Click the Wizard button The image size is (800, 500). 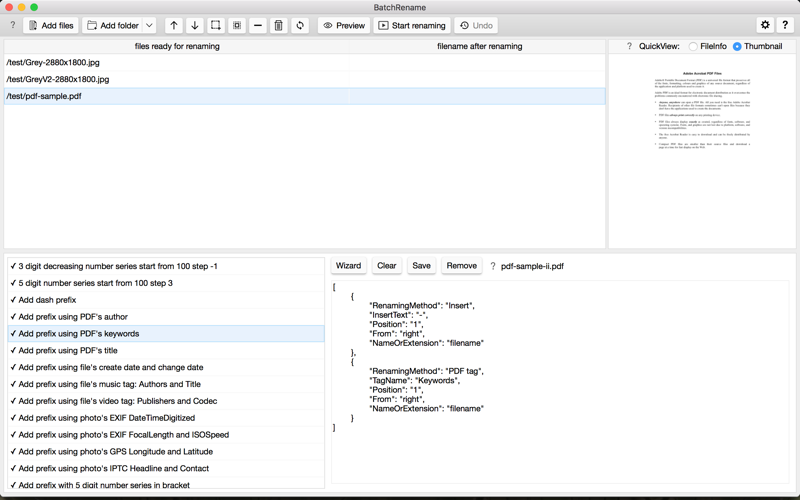[348, 266]
